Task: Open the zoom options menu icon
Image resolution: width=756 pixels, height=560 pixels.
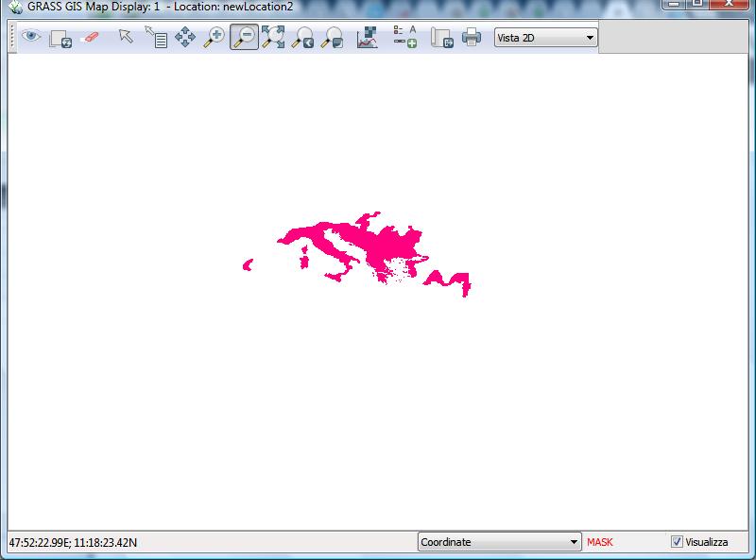Action: [x=333, y=38]
